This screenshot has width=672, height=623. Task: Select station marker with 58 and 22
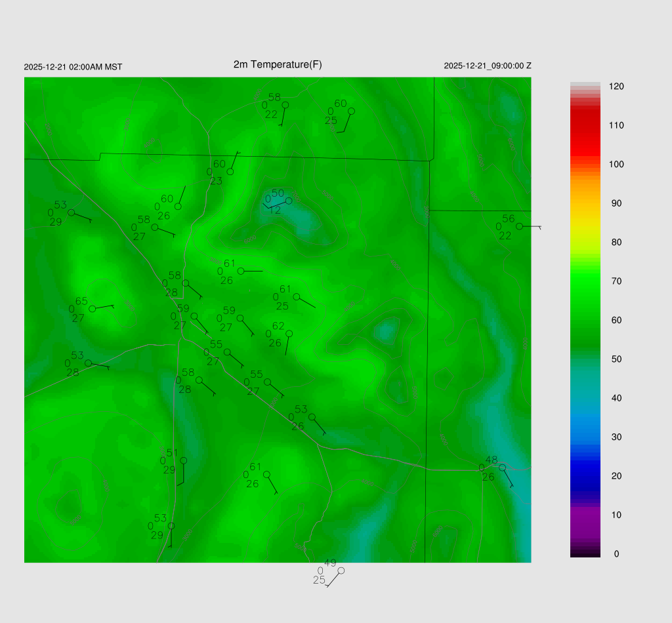tap(285, 104)
